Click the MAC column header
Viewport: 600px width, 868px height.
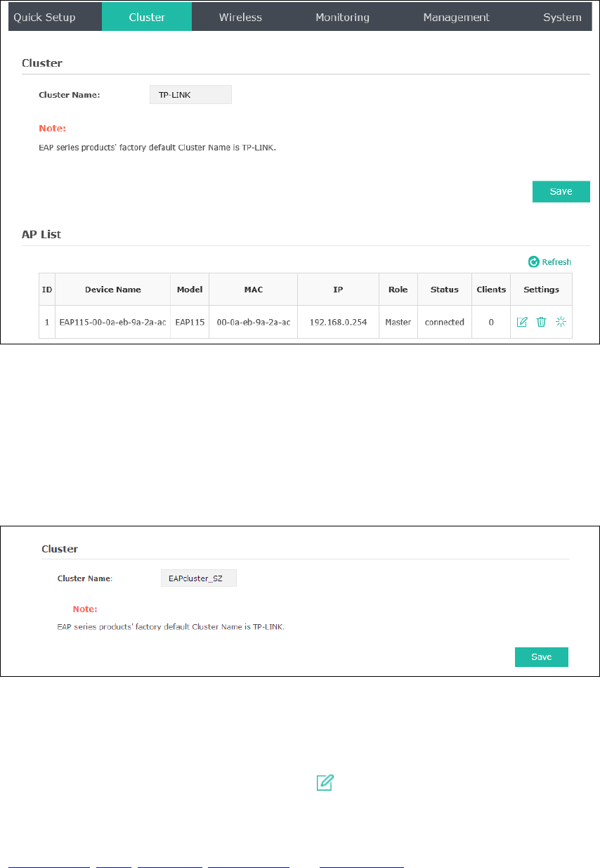coord(253,290)
